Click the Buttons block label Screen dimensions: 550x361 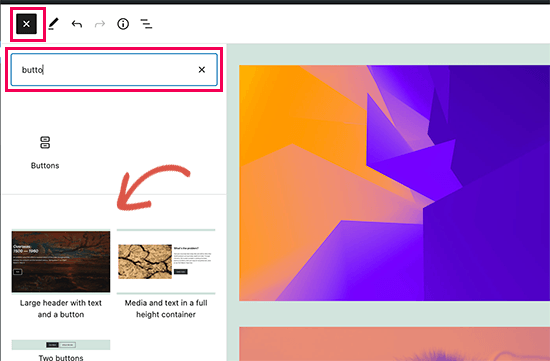[45, 166]
